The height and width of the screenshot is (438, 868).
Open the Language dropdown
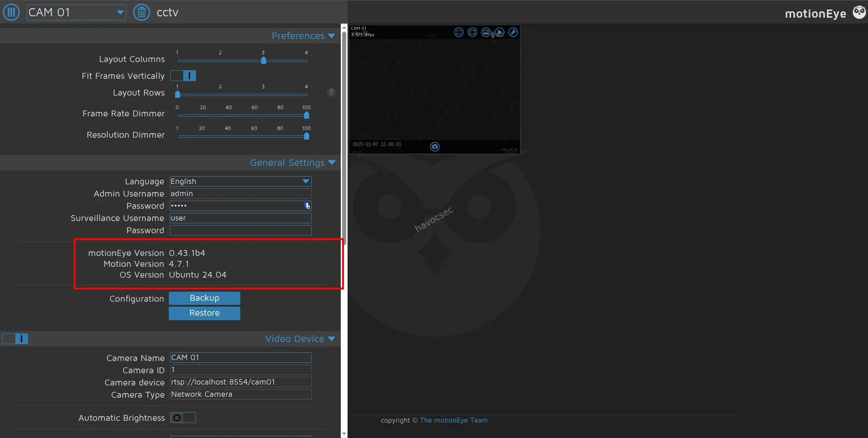pos(241,182)
